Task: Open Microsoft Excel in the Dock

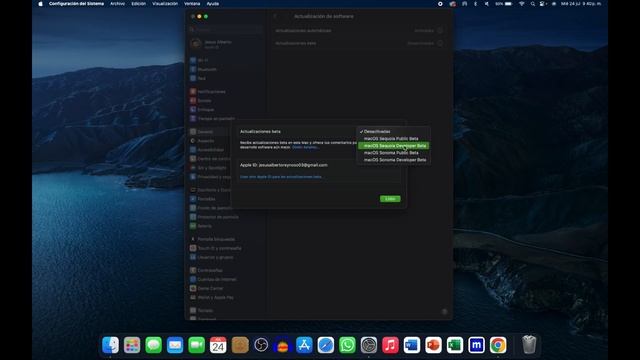Action: pos(455,345)
